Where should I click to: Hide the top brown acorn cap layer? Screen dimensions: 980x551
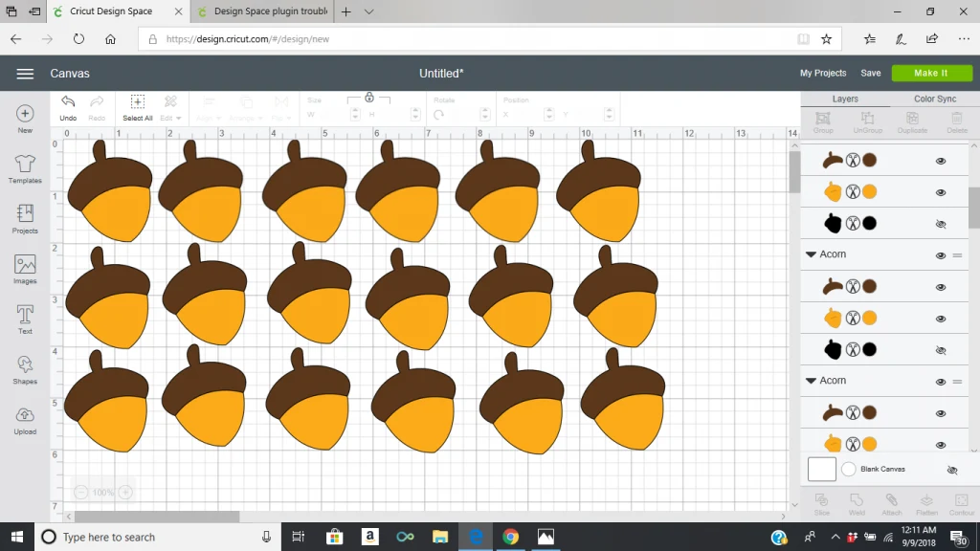tap(941, 161)
